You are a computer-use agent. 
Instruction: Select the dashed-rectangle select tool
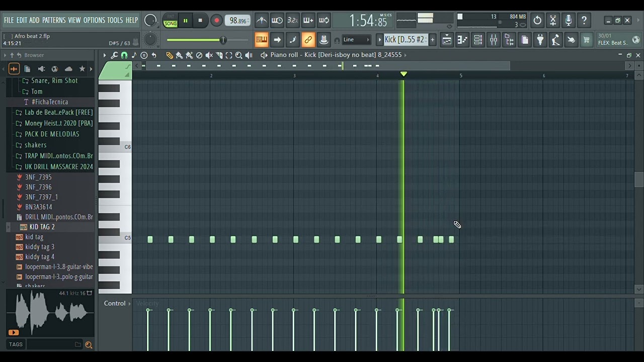pos(229,55)
